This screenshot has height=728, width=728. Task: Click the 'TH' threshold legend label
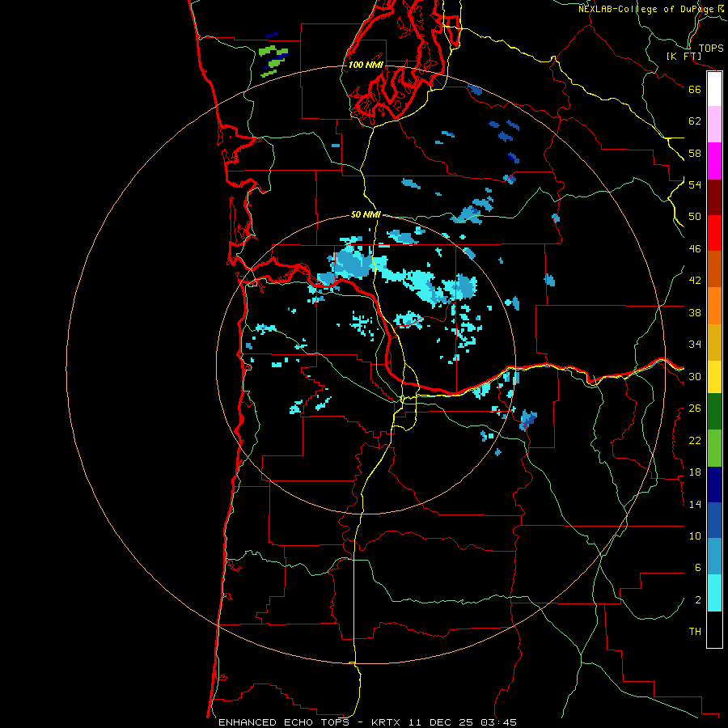[x=695, y=632]
